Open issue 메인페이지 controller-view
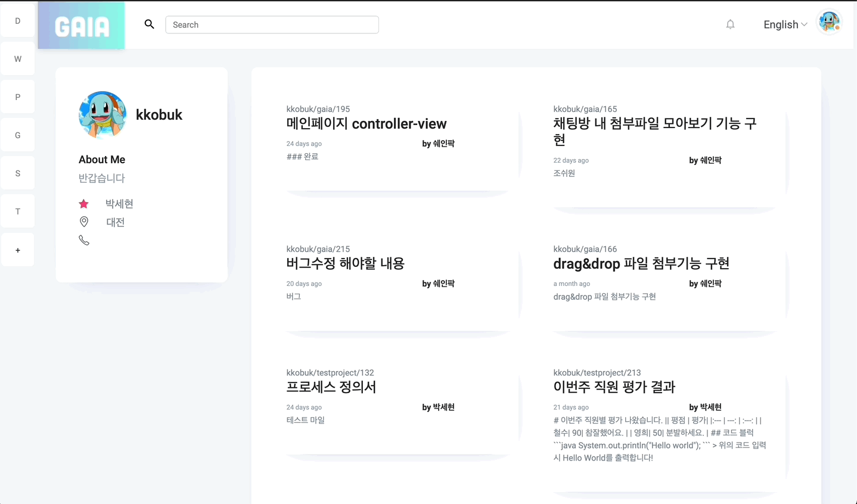Viewport: 857px width, 504px height. tap(367, 124)
